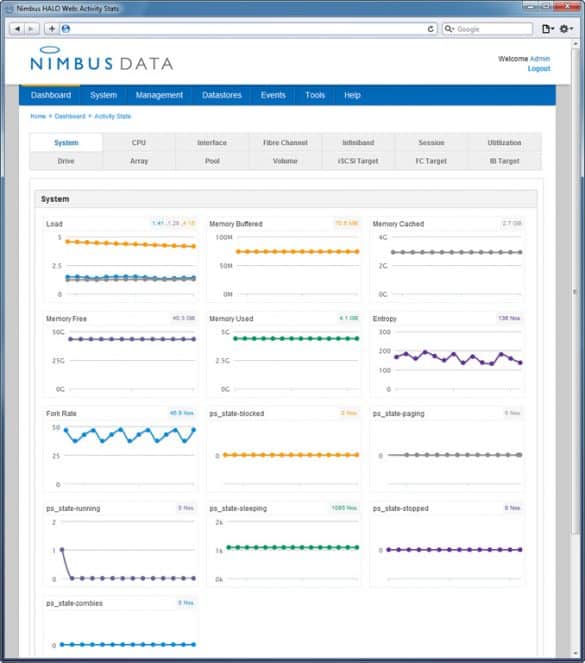Follow the Home breadcrumb link
Viewport: 585px width, 663px height.
click(x=38, y=116)
